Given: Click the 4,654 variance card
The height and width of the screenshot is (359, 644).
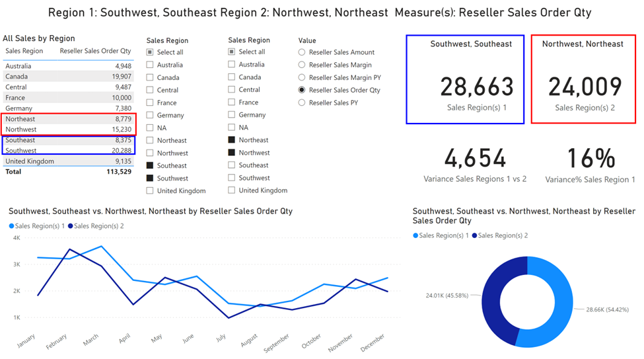Looking at the screenshot, I should (x=475, y=165).
